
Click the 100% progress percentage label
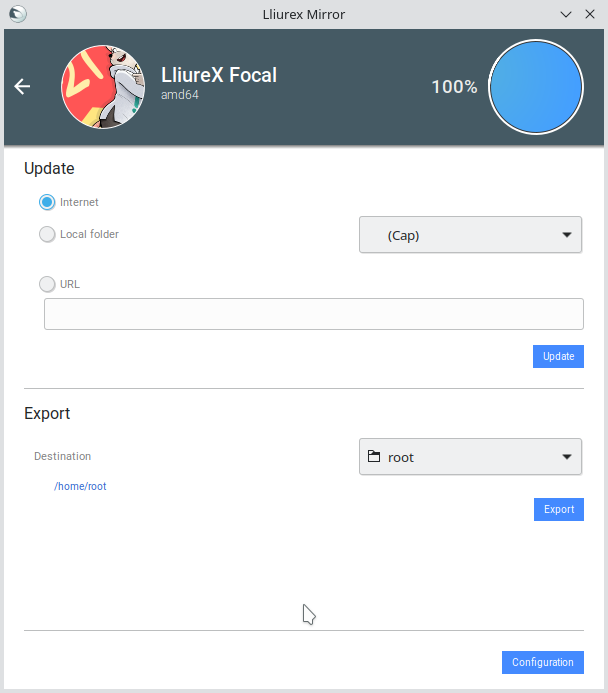coord(454,87)
